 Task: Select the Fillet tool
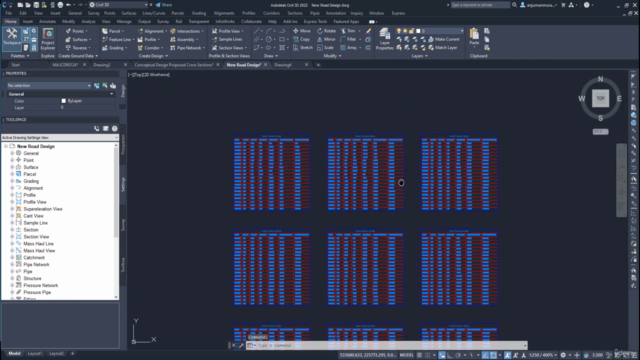(x=348, y=39)
